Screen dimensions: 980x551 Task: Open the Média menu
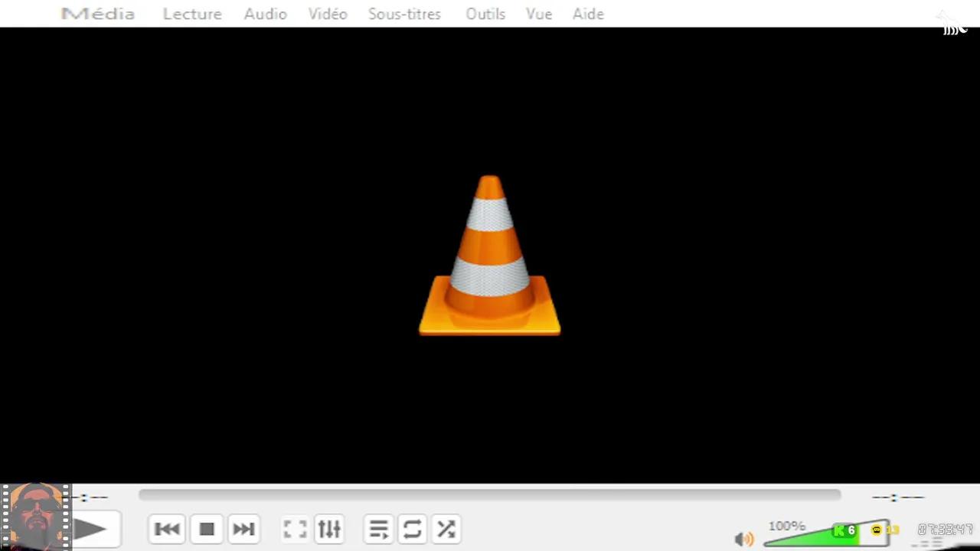coord(97,14)
